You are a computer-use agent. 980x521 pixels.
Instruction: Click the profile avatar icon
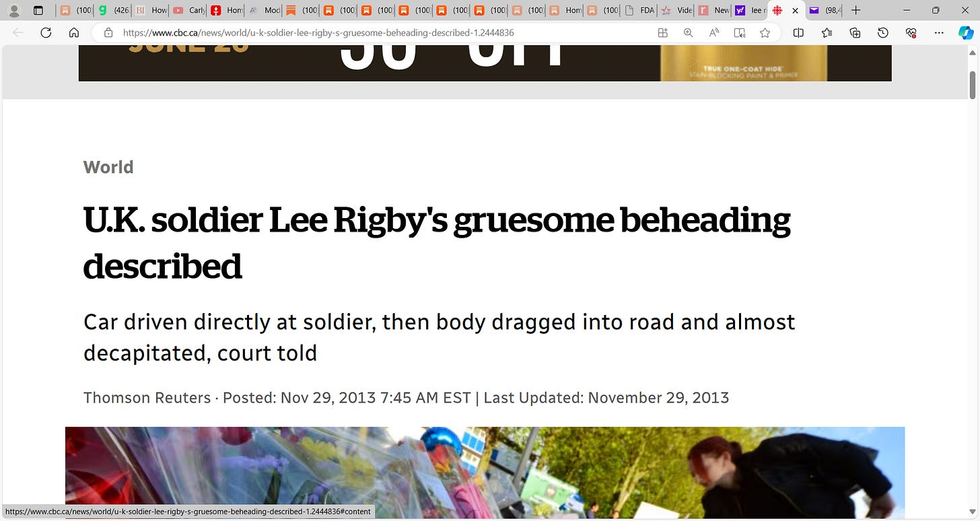pyautogui.click(x=13, y=10)
